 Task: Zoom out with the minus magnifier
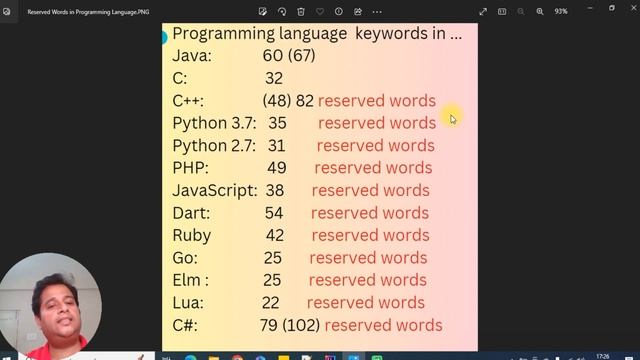[x=521, y=12]
